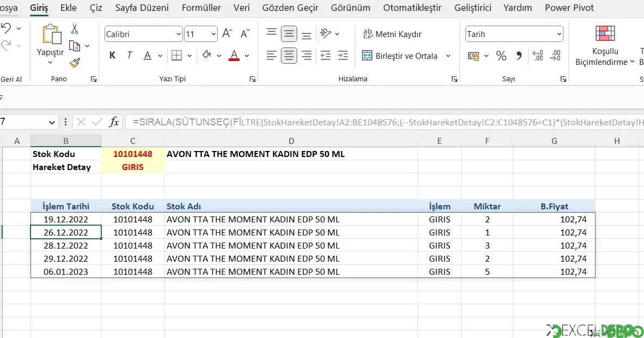Screen dimensions: 644x338
Task: Open the Tarih number format dropdown
Action: (x=559, y=34)
